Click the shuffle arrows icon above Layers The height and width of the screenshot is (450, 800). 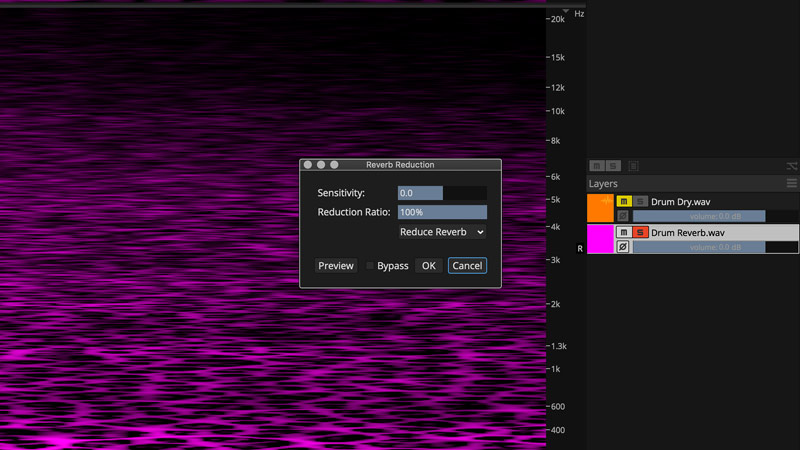click(791, 166)
